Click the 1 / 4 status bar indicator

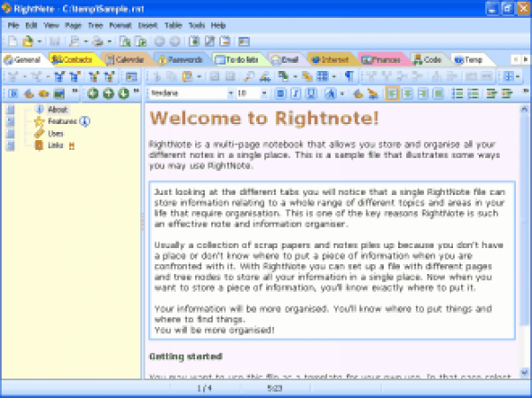pos(204,388)
